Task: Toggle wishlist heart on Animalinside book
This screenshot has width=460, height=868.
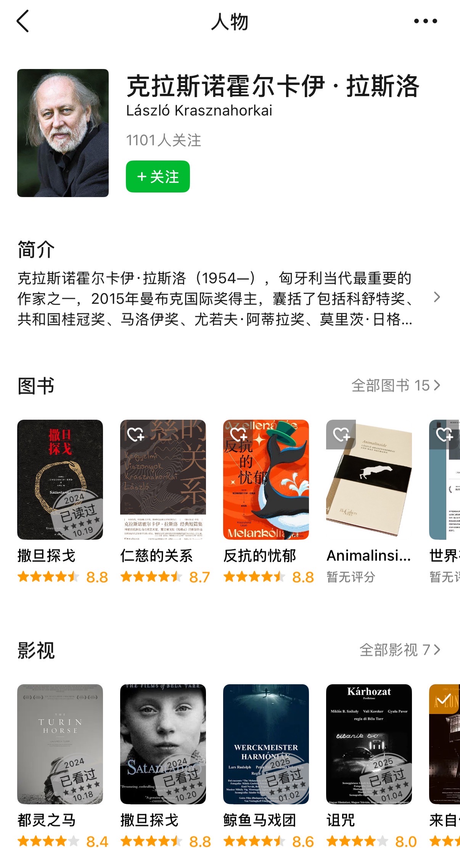Action: (x=341, y=434)
